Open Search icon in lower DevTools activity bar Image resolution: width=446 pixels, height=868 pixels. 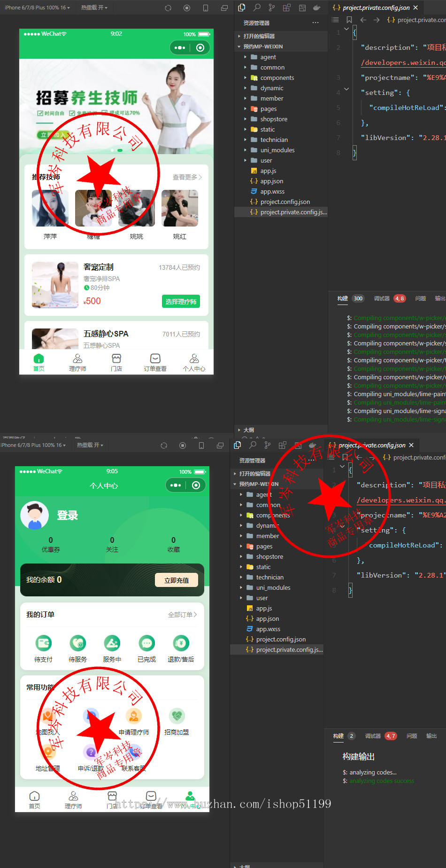point(253,445)
